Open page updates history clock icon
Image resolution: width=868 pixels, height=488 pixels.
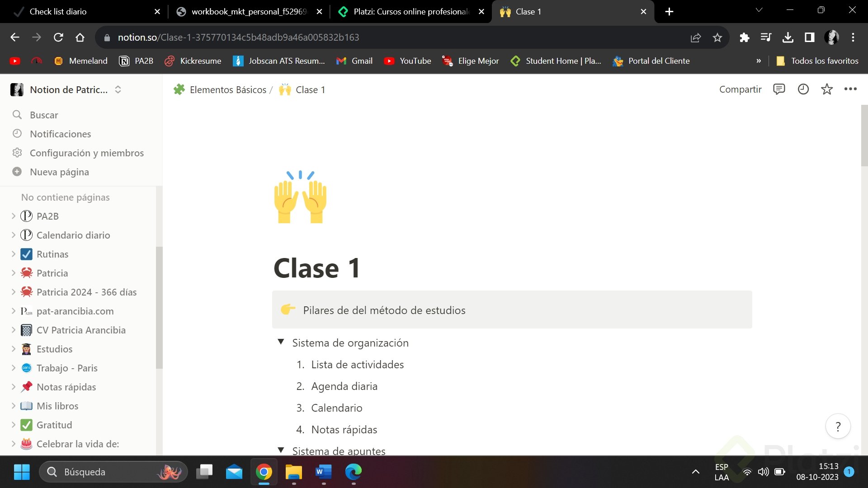[803, 89]
